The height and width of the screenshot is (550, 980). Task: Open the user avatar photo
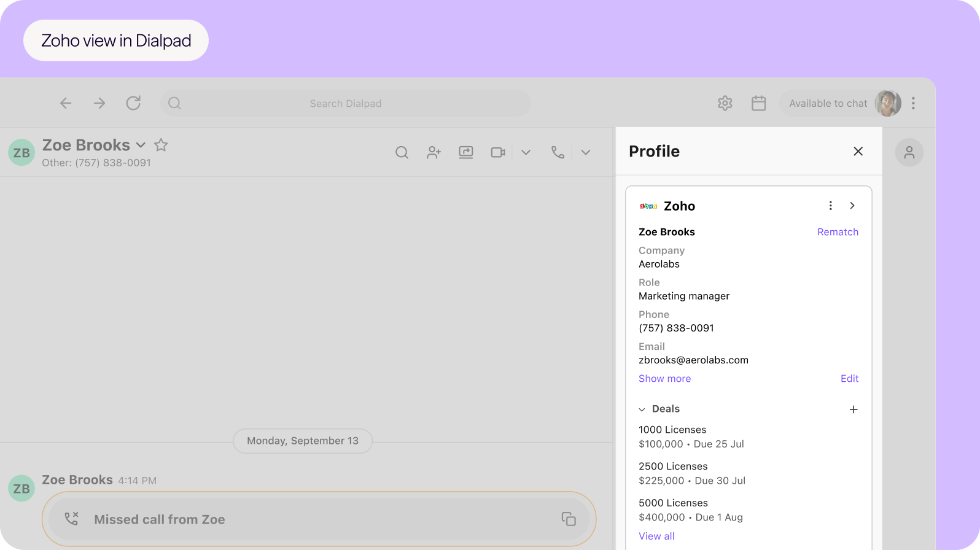point(888,103)
